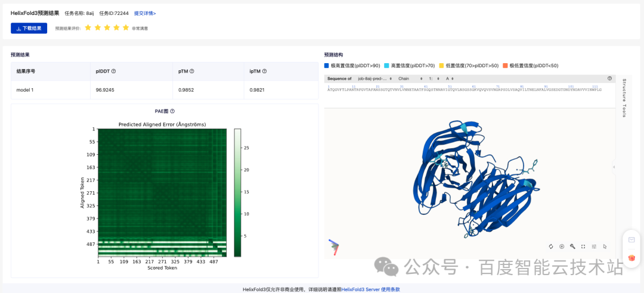The image size is (644, 293).
Task: Click the red gift floating icon
Action: 631,258
